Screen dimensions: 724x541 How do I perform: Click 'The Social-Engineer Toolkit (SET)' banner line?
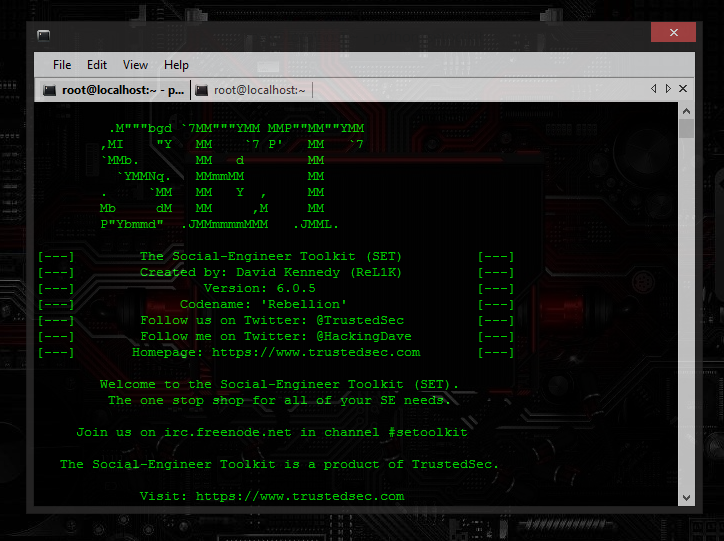271,257
